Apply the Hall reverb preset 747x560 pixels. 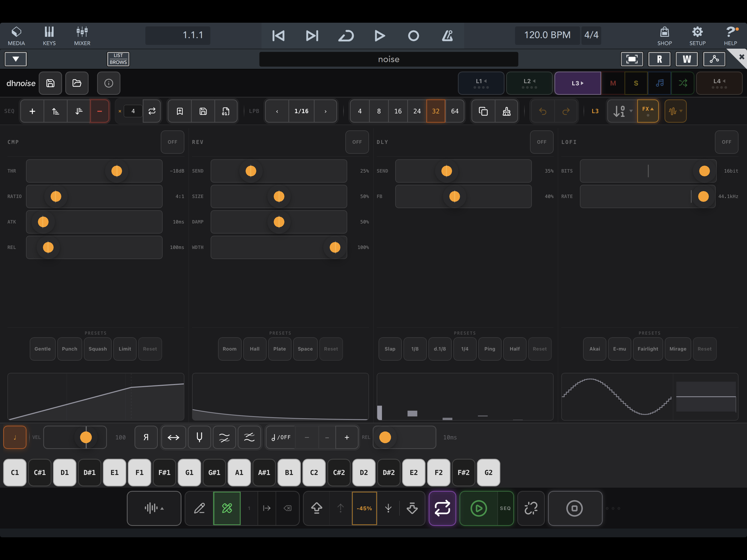point(255,349)
